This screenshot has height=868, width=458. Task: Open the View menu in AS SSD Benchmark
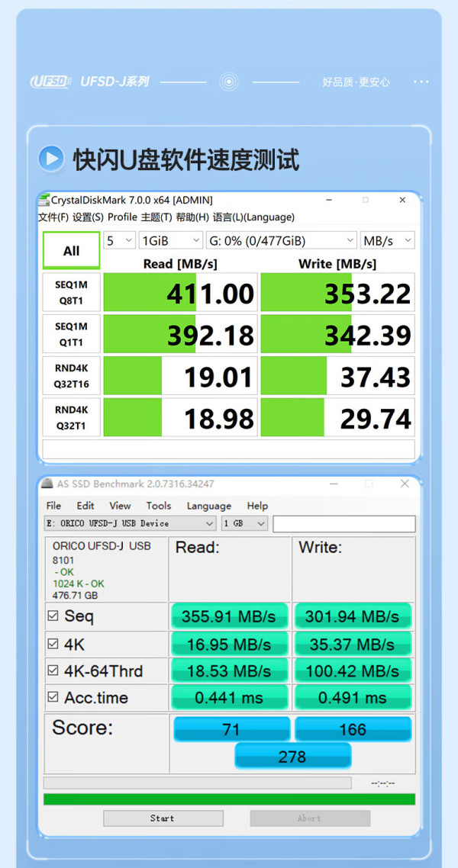[120, 506]
